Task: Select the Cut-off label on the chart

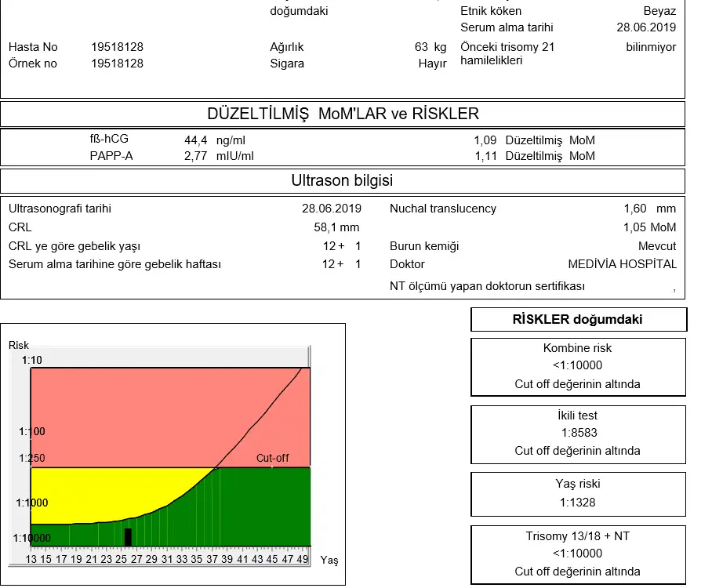Action: [272, 458]
